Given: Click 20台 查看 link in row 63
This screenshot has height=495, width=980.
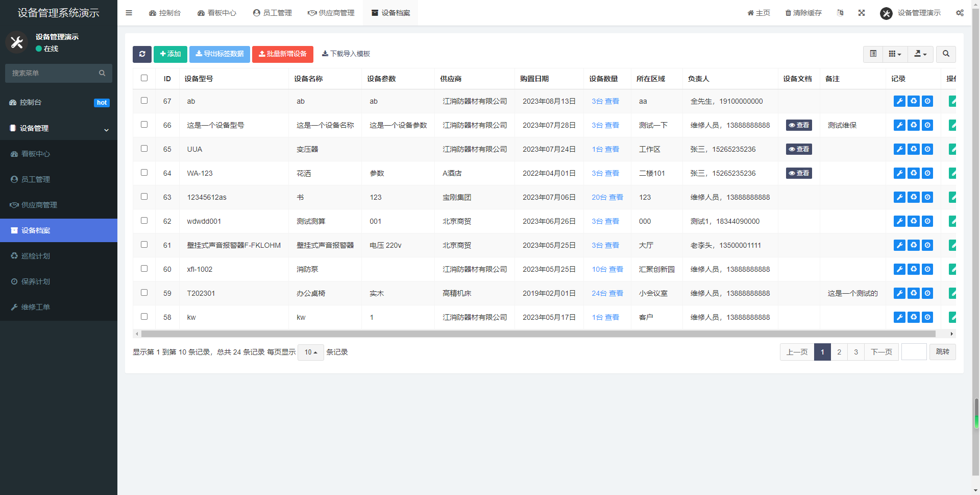Looking at the screenshot, I should tap(607, 197).
